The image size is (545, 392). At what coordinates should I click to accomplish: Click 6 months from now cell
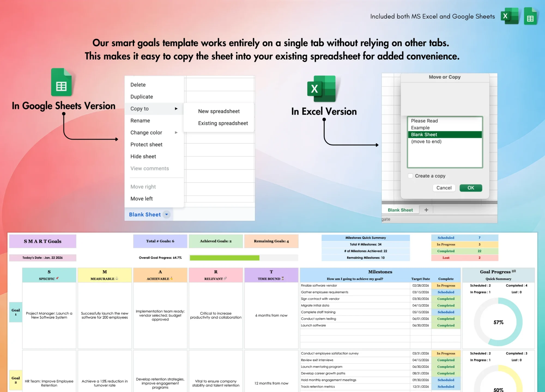click(271, 316)
